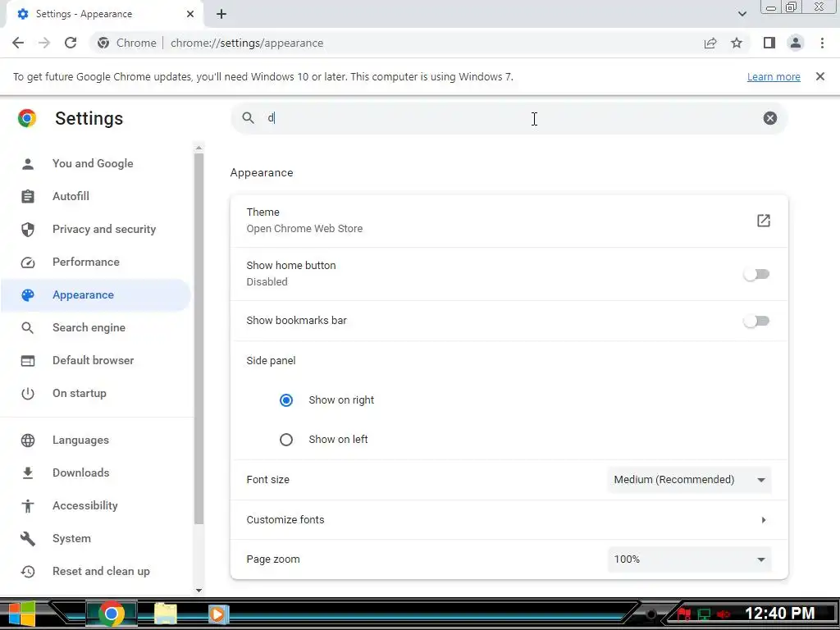Screen dimensions: 840x630
Task: Expand Customize fonts settings
Action: click(x=509, y=519)
